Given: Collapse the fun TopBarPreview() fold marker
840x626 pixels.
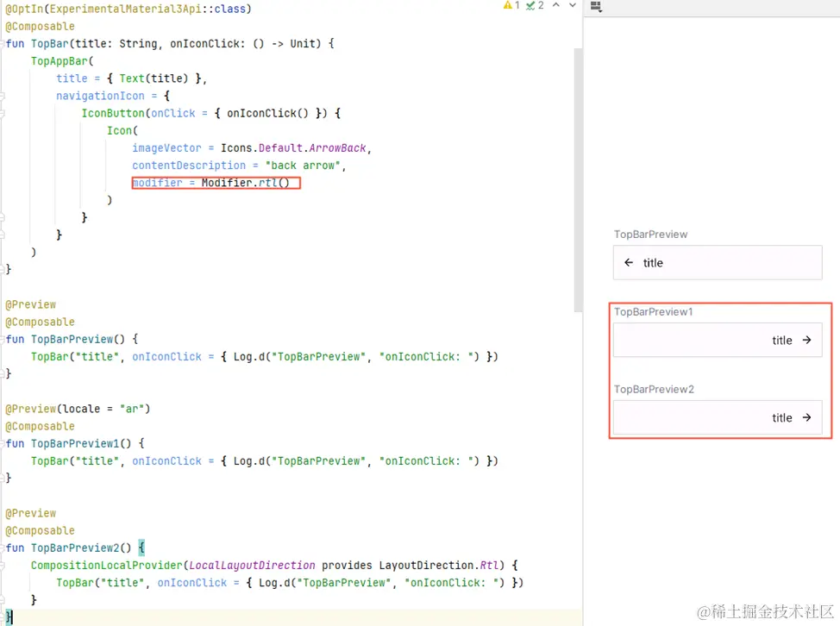Looking at the screenshot, I should pyautogui.click(x=3, y=340).
